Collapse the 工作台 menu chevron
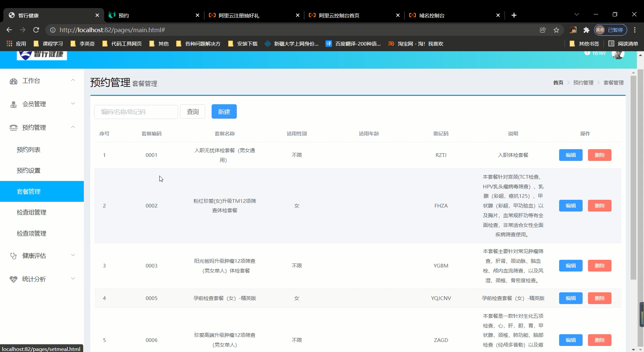The width and height of the screenshot is (644, 352). click(73, 80)
